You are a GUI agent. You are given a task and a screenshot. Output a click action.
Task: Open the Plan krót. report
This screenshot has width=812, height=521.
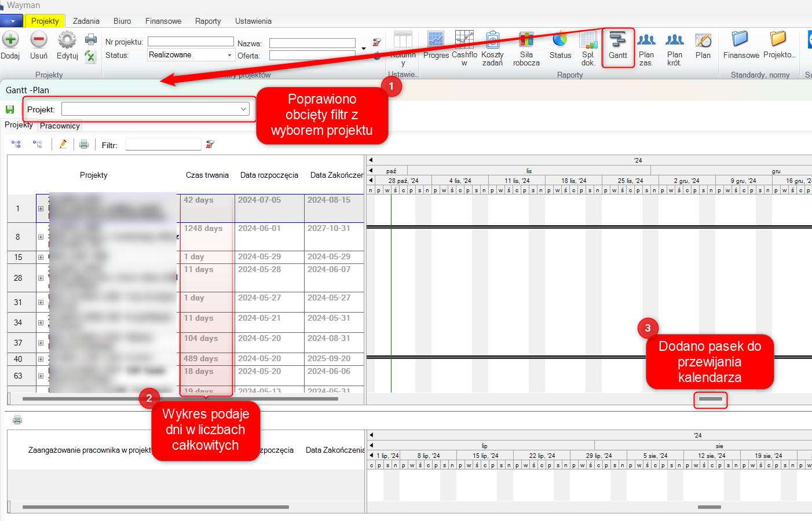(675, 39)
